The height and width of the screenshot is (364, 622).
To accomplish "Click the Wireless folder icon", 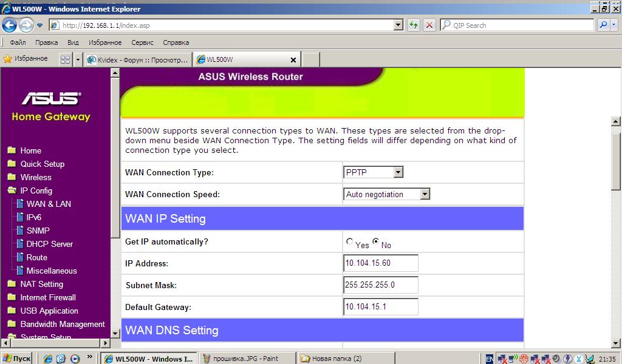I will 12,177.
